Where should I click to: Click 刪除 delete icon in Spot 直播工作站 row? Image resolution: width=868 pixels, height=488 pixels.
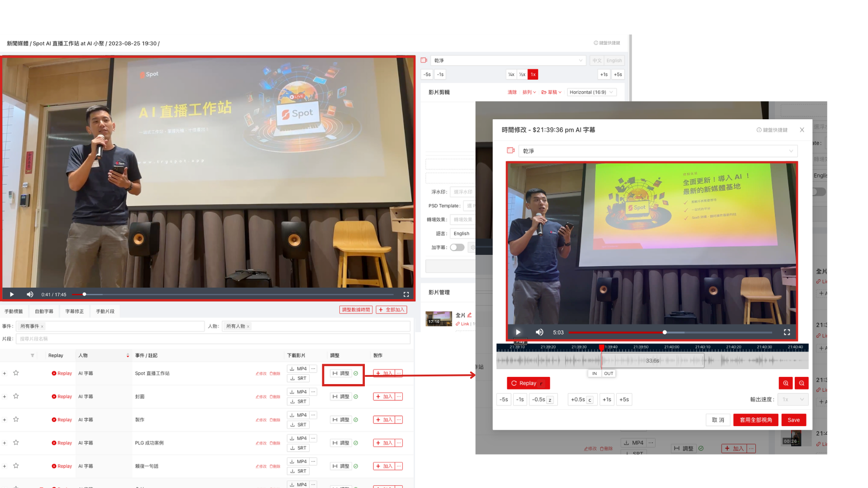[275, 374]
